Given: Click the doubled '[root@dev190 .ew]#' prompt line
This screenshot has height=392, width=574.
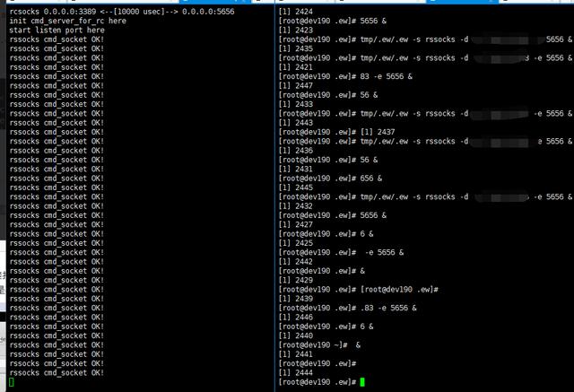Looking at the screenshot, I should click(359, 290).
